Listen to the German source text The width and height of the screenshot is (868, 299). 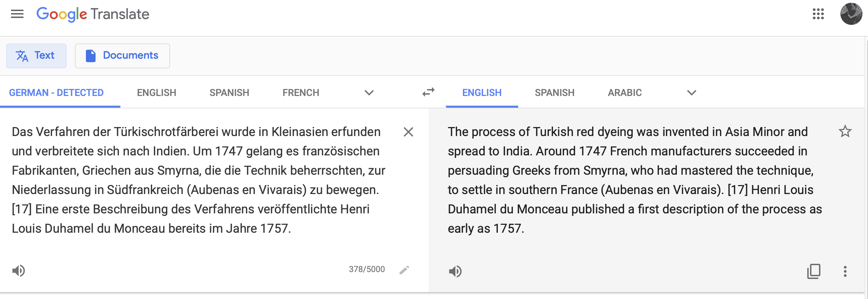click(19, 271)
